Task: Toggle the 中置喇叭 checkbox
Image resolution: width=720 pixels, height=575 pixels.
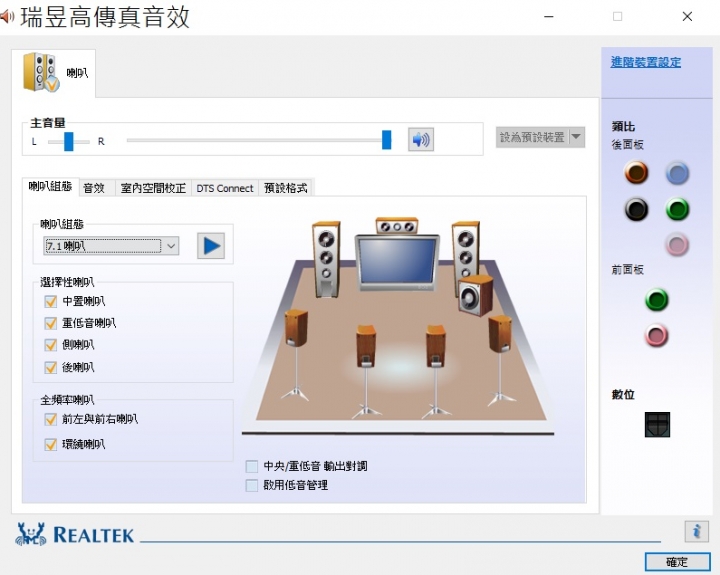Action: tap(51, 301)
